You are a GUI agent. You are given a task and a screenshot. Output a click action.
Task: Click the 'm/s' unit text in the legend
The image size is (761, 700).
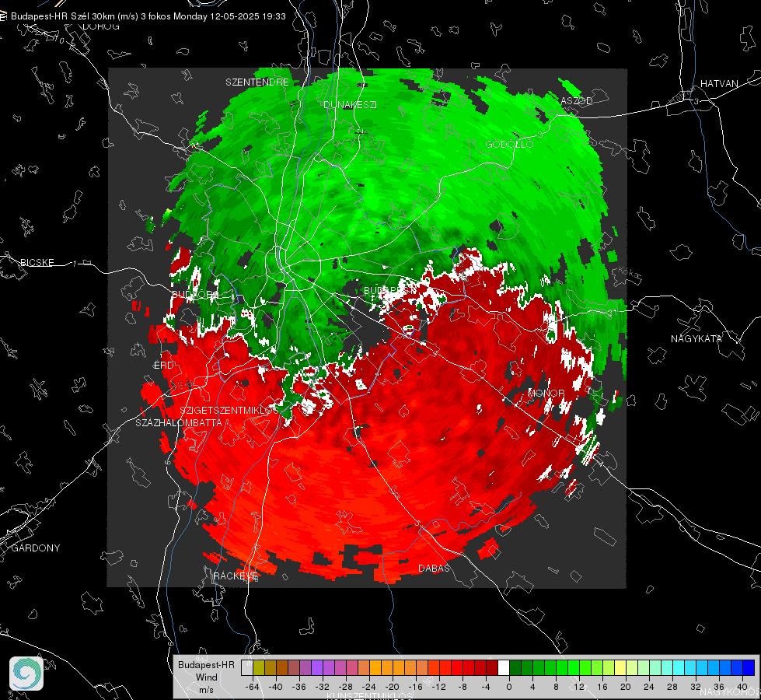pos(206,690)
